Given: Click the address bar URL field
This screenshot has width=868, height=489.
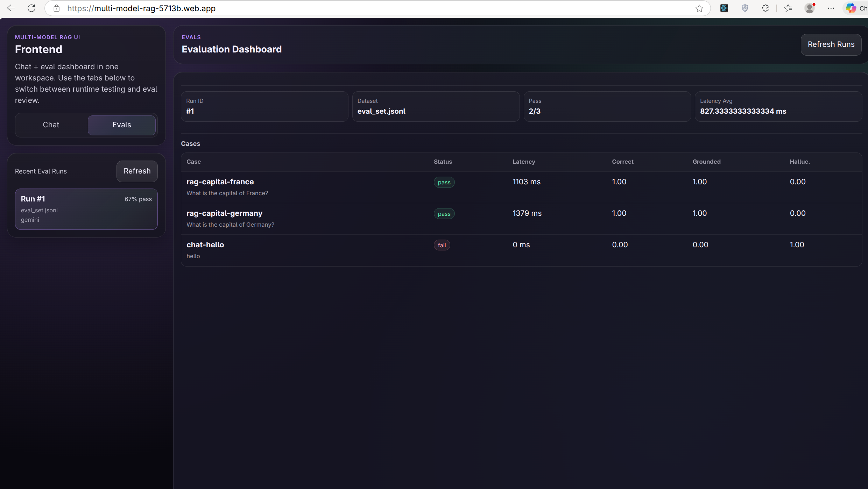Looking at the screenshot, I should [378, 8].
